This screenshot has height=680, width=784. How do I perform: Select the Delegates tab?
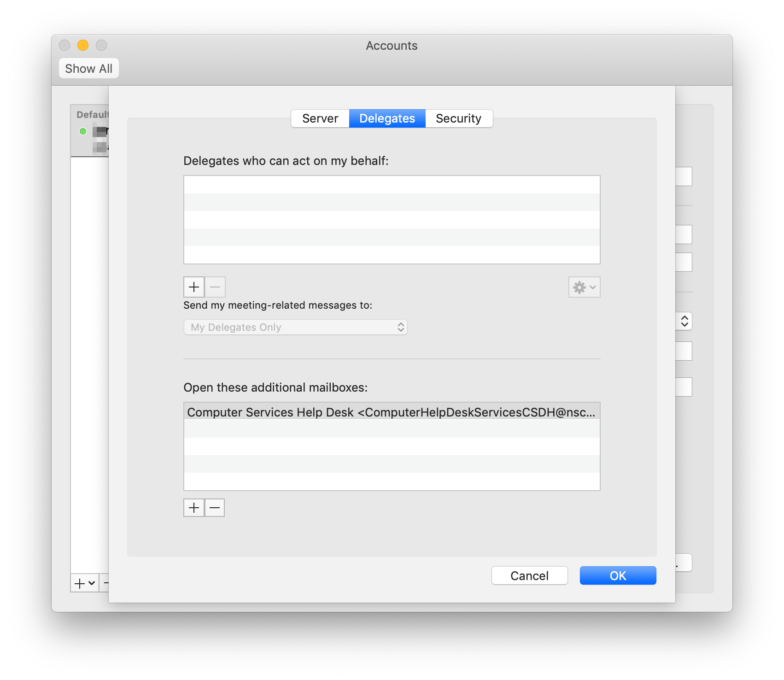coord(387,118)
